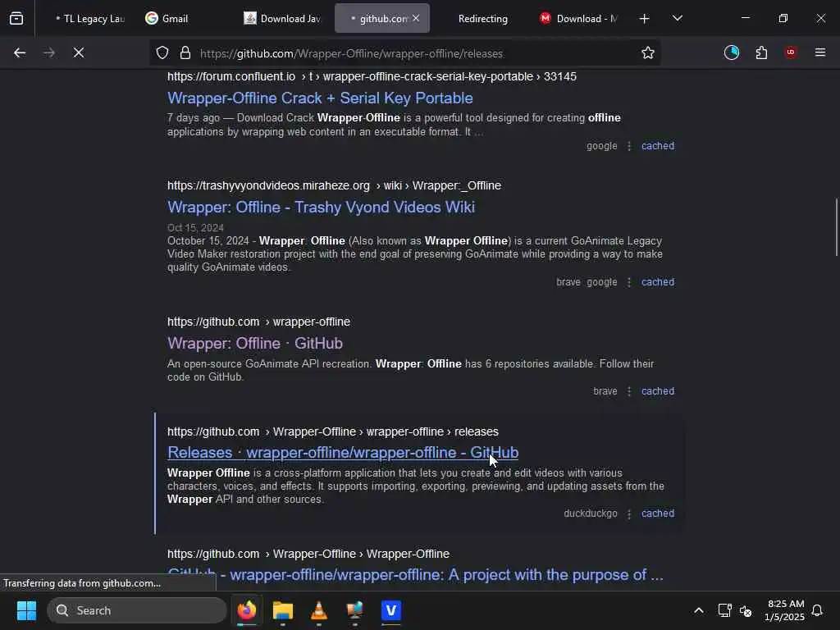Switch to the Download - M tab
Screen dimensions: 840x630
click(578, 19)
